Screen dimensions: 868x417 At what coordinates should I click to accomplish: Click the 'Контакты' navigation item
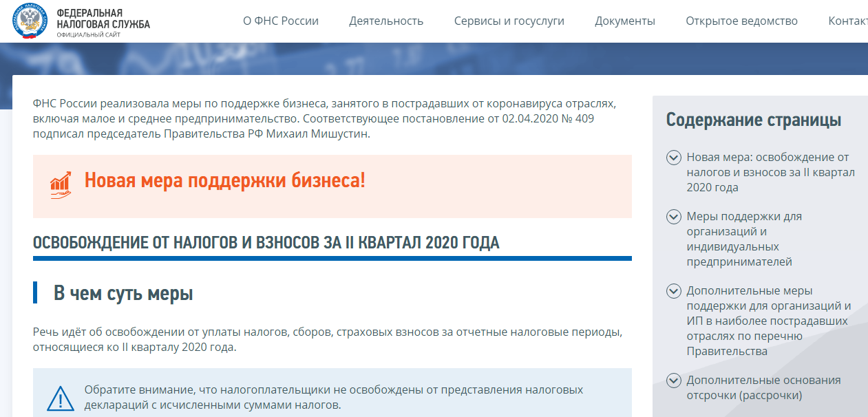pos(848,21)
